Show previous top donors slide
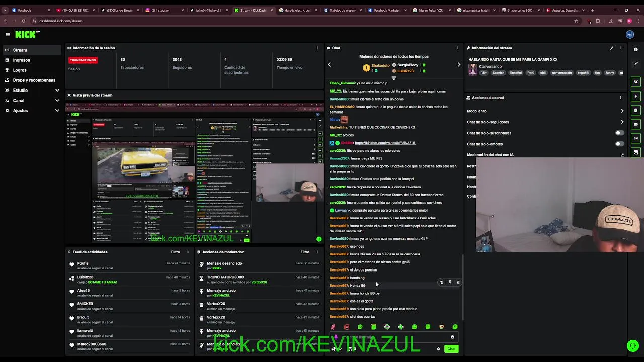The height and width of the screenshot is (362, 644). [329, 64]
